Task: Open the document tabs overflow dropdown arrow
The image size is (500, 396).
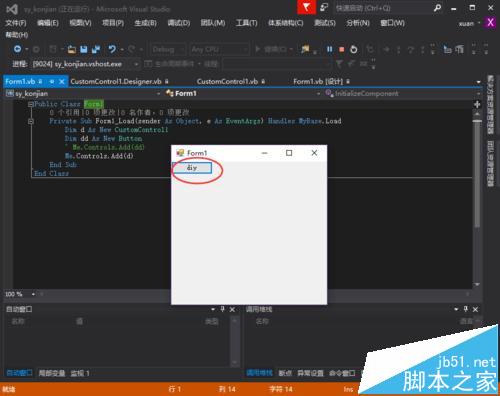Action: [x=479, y=82]
